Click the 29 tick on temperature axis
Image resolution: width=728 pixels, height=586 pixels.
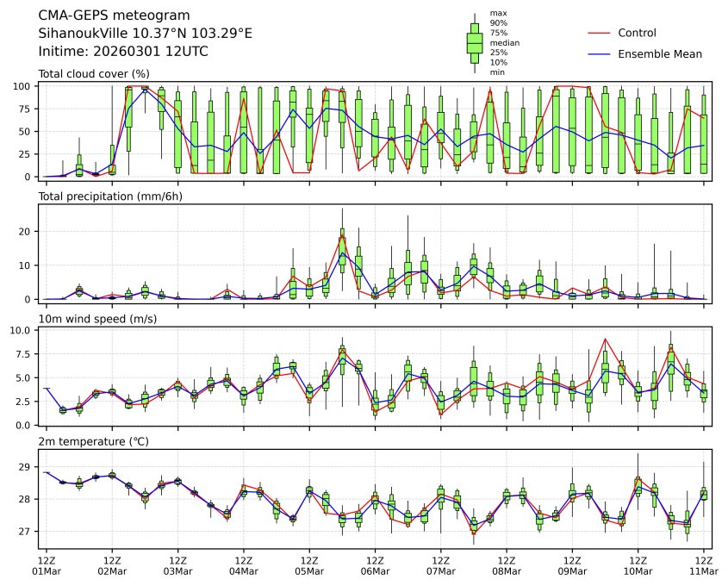pos(26,467)
